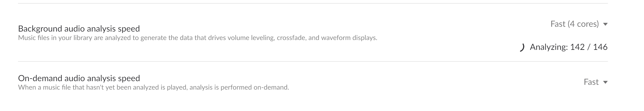Image resolution: width=644 pixels, height=111 pixels.
Task: Click the arrow beside Fast (4 cores)
Action: (605, 25)
